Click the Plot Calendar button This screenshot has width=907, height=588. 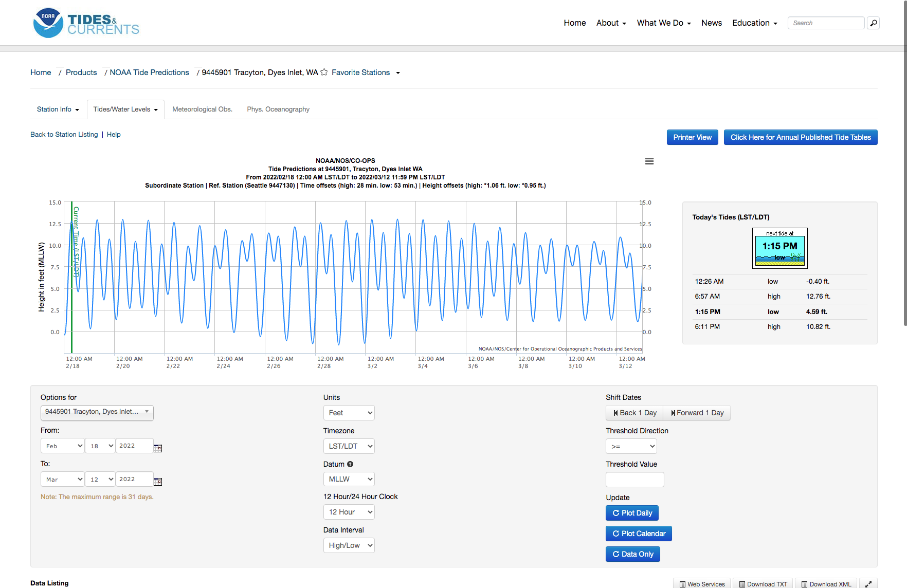tap(639, 534)
